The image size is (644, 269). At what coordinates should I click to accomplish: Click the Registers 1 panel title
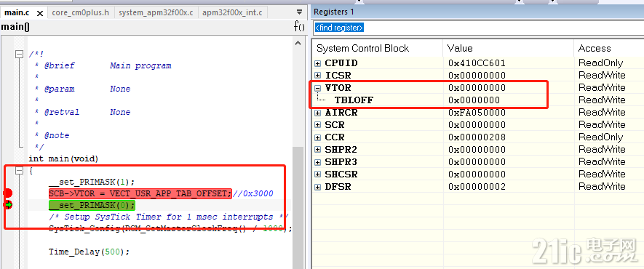tap(333, 12)
